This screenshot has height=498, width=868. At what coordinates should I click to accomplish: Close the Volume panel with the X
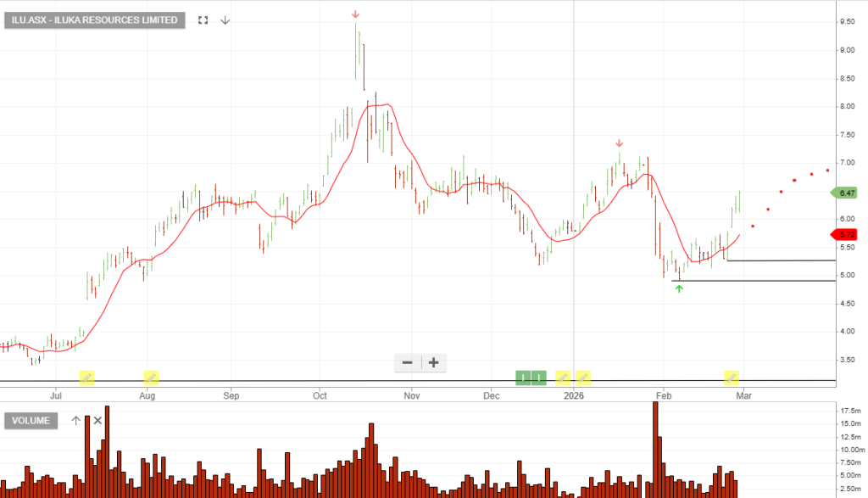tap(97, 421)
